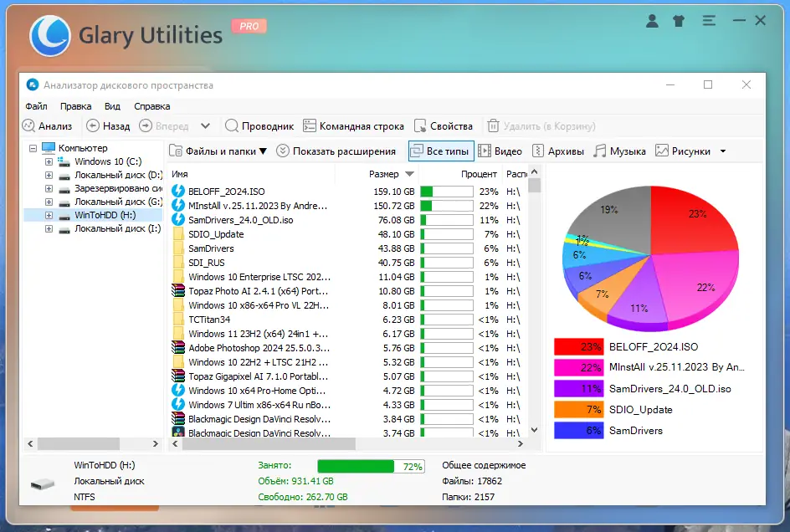Go back with the Назад button
The image size is (790, 532).
coord(108,126)
